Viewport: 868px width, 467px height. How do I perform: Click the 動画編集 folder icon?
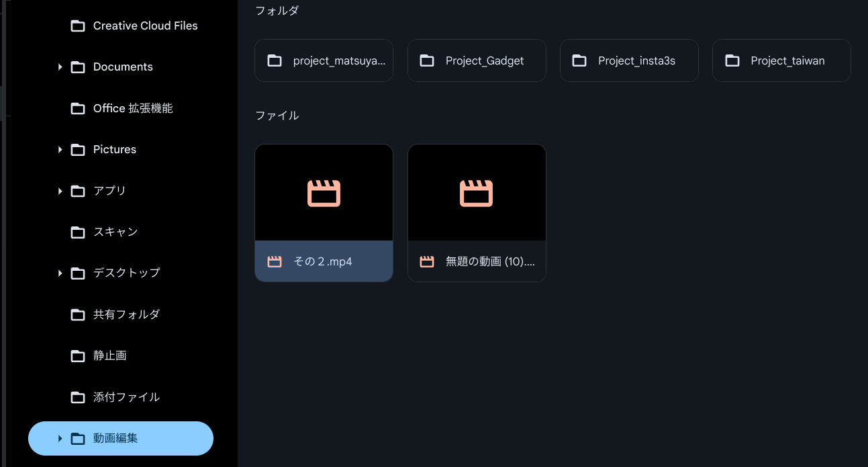(78, 439)
